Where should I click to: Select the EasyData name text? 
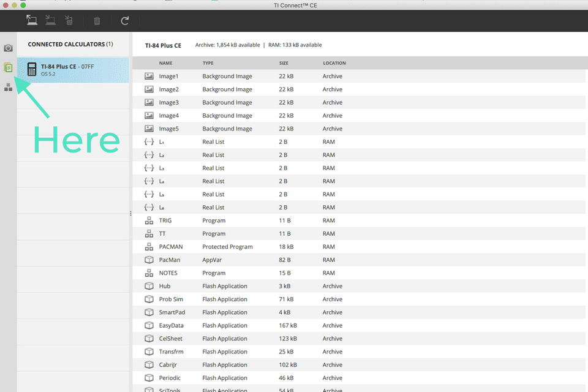(171, 325)
